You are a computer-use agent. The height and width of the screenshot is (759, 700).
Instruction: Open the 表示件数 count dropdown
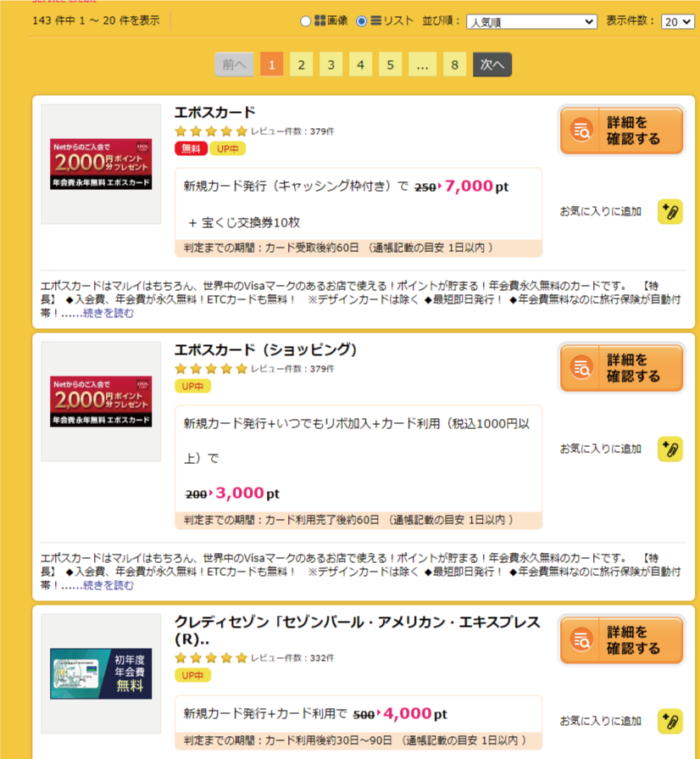(x=678, y=22)
